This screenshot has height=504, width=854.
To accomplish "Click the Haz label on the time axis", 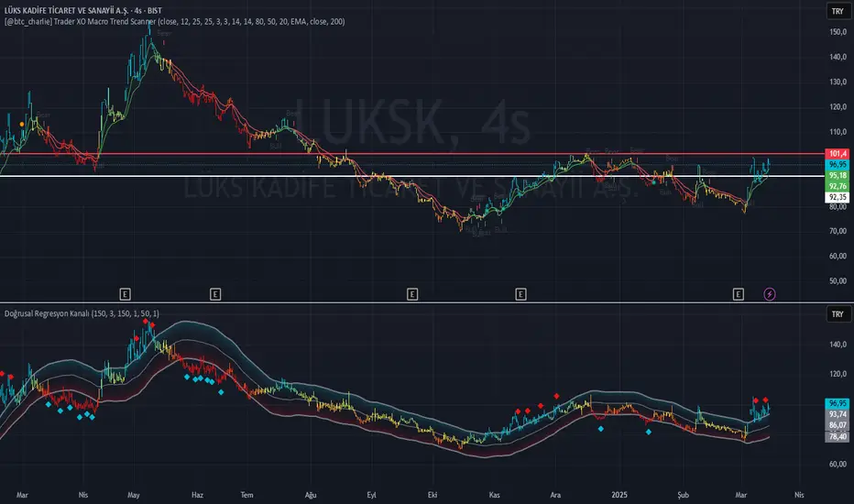I will coord(197,495).
